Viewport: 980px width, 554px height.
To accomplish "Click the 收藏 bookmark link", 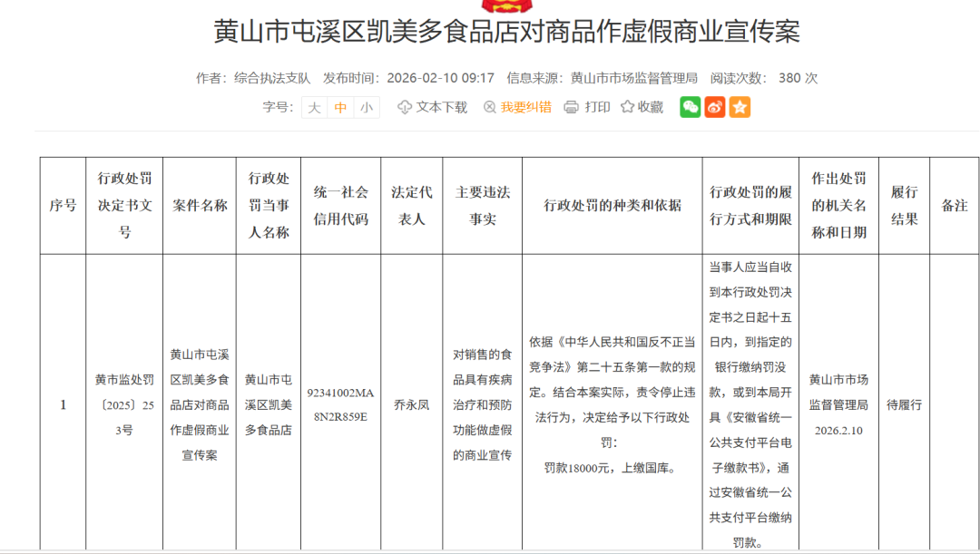I will [650, 107].
